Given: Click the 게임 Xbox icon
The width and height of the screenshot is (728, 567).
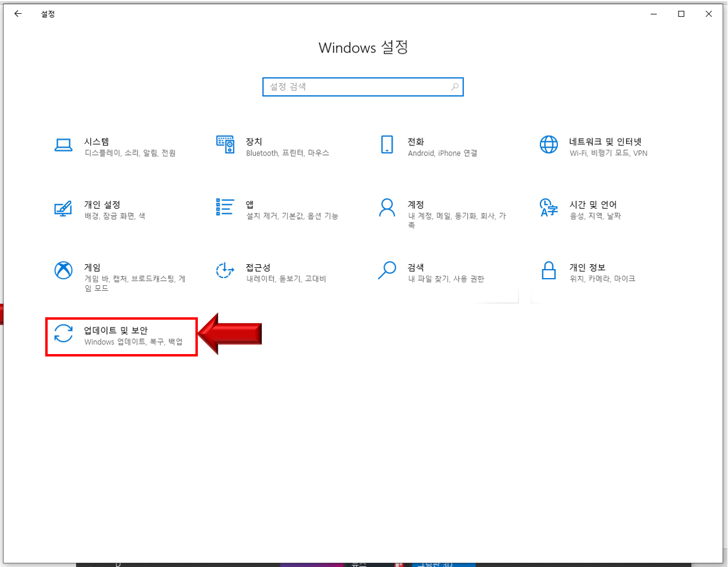Looking at the screenshot, I should 63,270.
